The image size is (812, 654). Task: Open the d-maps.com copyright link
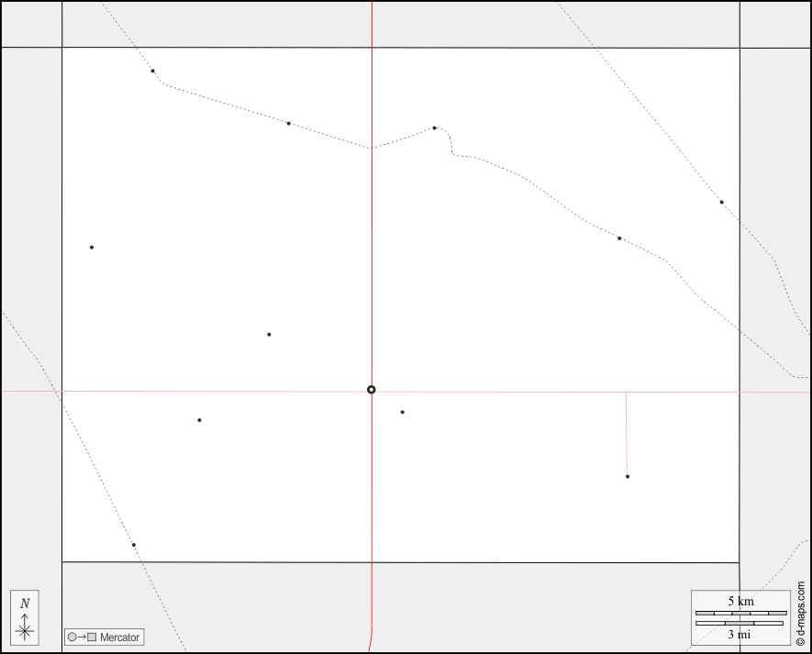801,614
